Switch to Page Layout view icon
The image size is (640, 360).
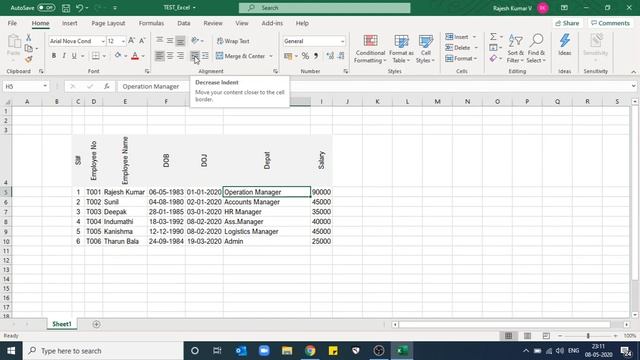pos(527,336)
